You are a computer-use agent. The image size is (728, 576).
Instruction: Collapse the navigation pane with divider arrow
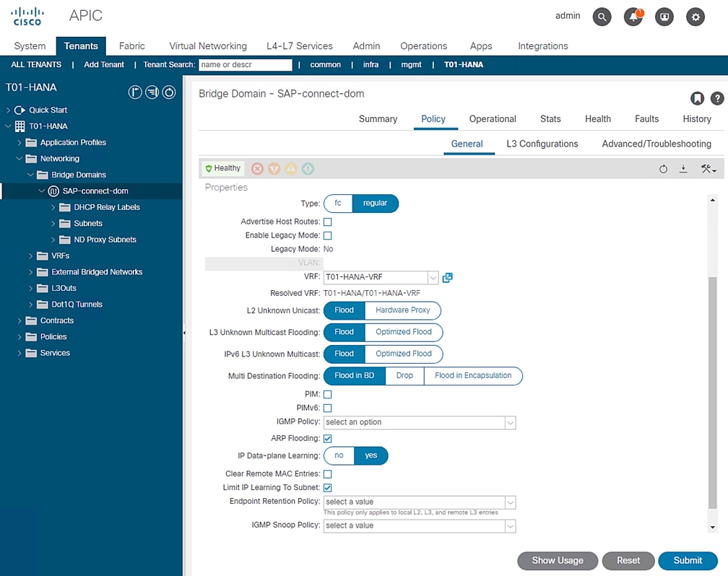pyautogui.click(x=184, y=333)
